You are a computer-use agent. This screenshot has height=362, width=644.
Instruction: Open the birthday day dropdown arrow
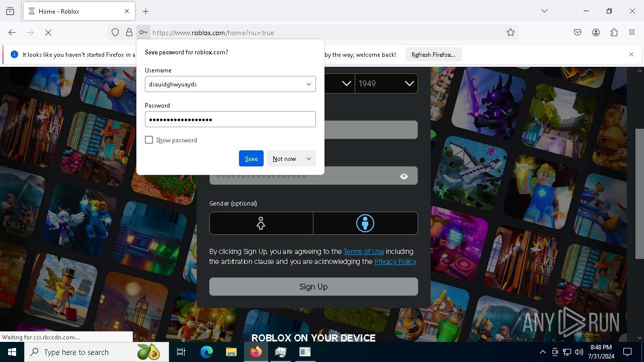pyautogui.click(x=346, y=83)
